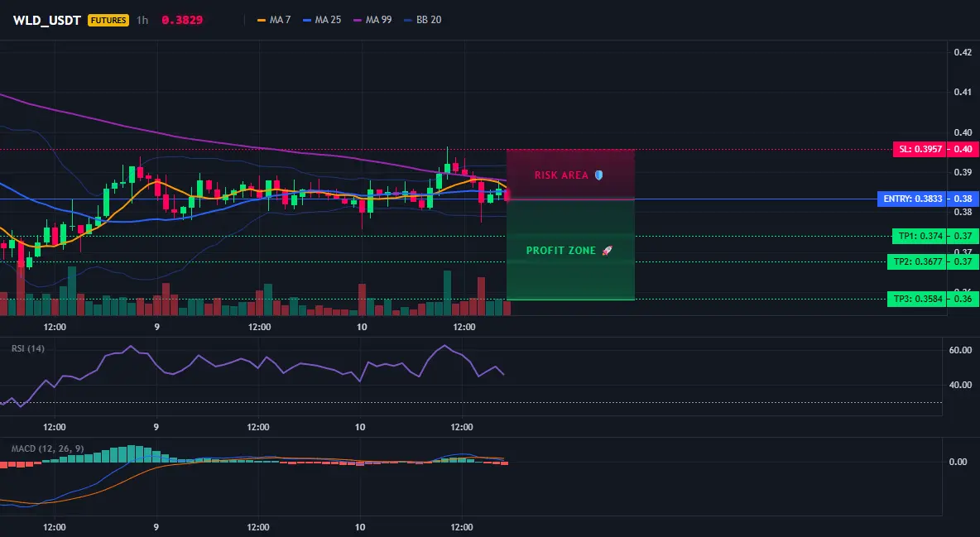980x537 pixels.
Task: Open the 1h timeframe selector
Action: coord(142,20)
